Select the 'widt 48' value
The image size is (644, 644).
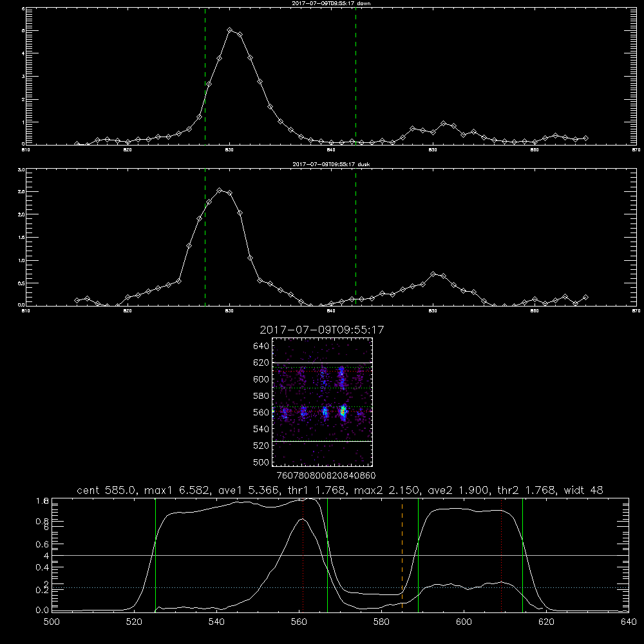click(x=583, y=490)
